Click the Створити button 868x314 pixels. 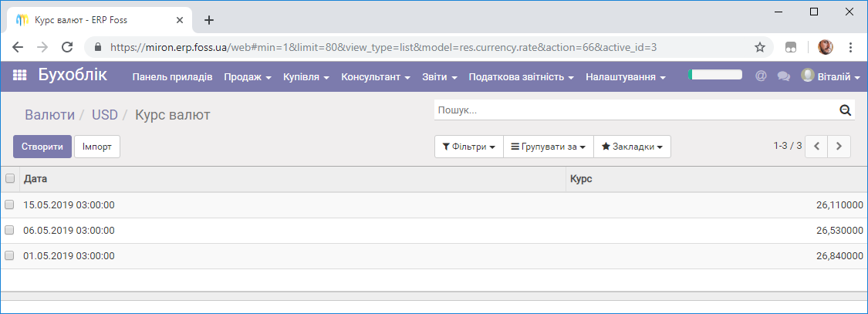(x=42, y=147)
